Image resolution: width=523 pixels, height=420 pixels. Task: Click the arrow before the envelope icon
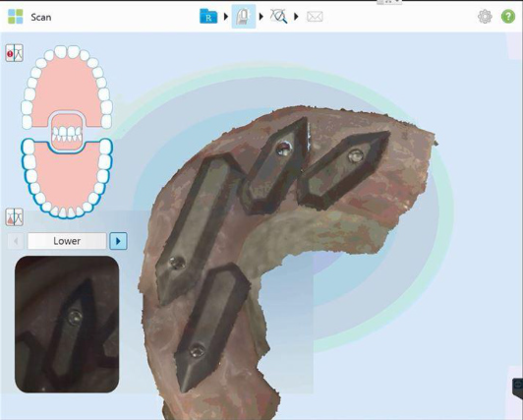tap(296, 17)
